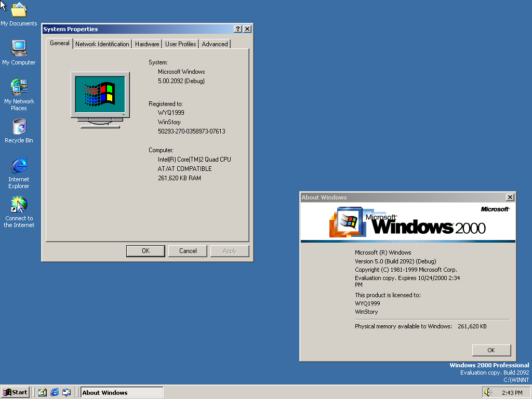Launch Internet Explorer from quick launch

pos(54,392)
